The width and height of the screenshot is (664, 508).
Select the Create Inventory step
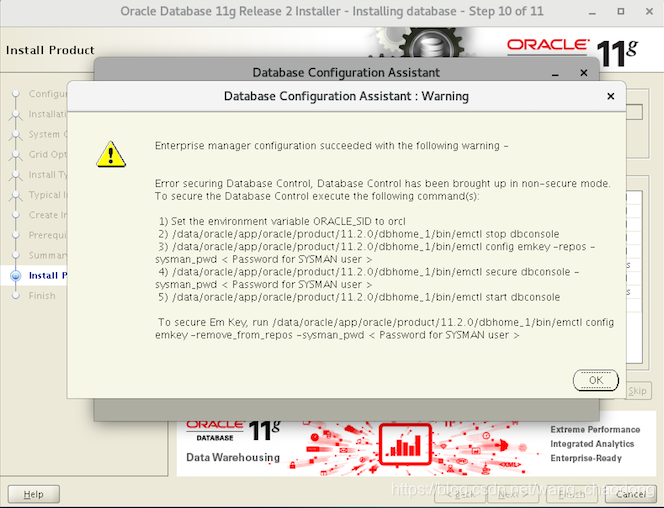(x=47, y=215)
